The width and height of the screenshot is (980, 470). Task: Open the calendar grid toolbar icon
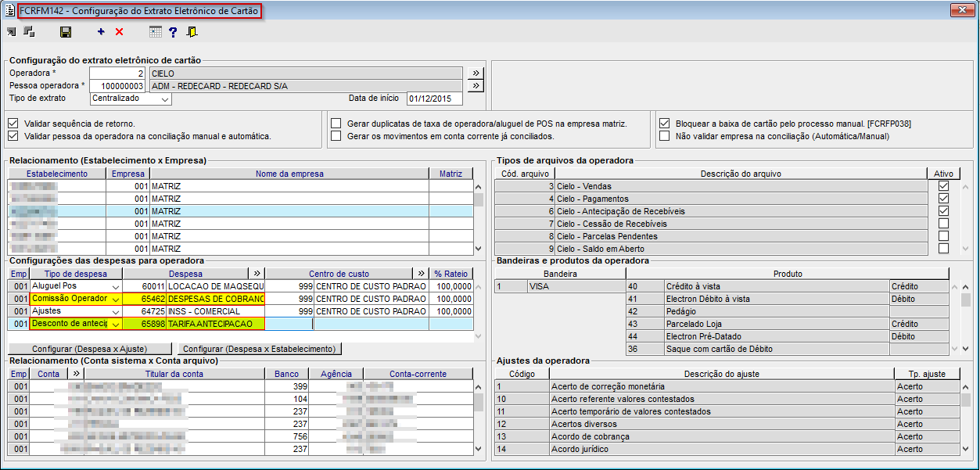point(156,32)
